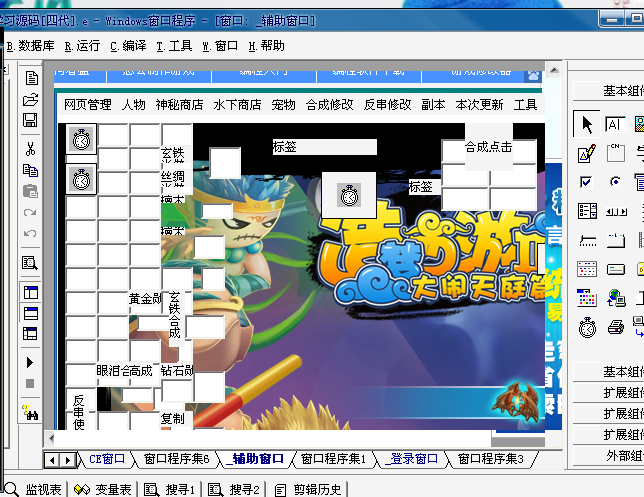Click the Redo arrow icon
644x497 pixels.
tap(30, 212)
